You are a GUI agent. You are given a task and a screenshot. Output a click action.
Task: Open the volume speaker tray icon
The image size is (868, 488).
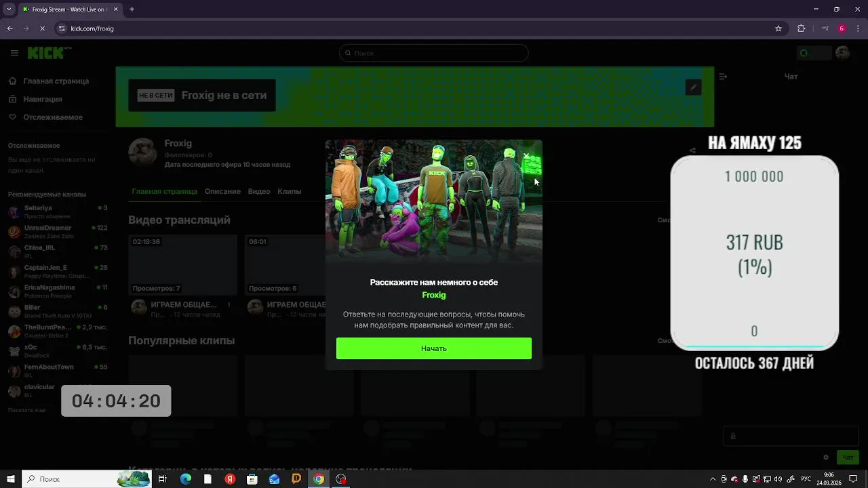pyautogui.click(x=778, y=479)
